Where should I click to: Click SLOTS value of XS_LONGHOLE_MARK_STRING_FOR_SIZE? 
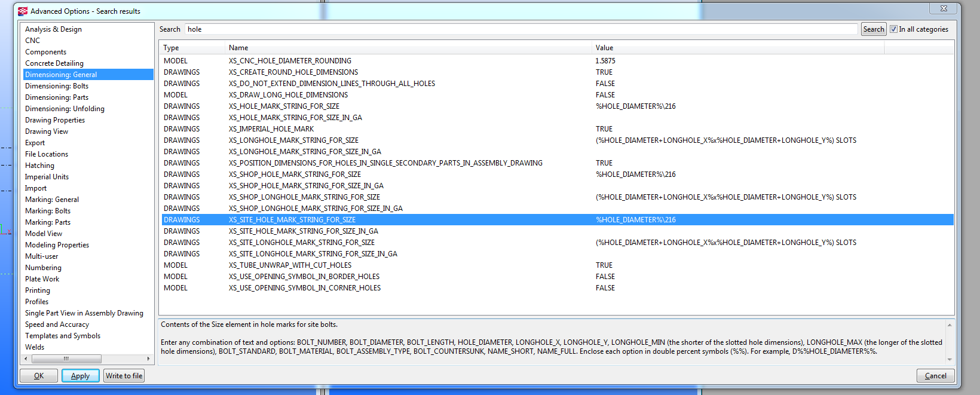tap(726, 140)
